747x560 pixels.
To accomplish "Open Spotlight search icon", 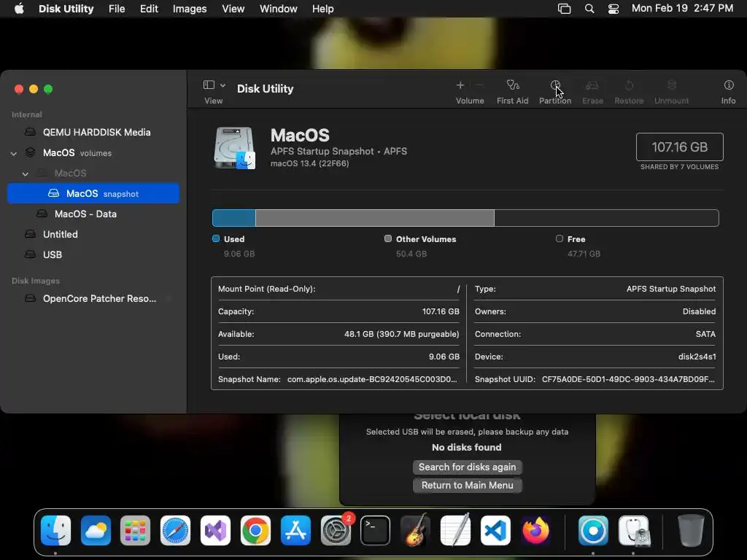I will (x=589, y=9).
